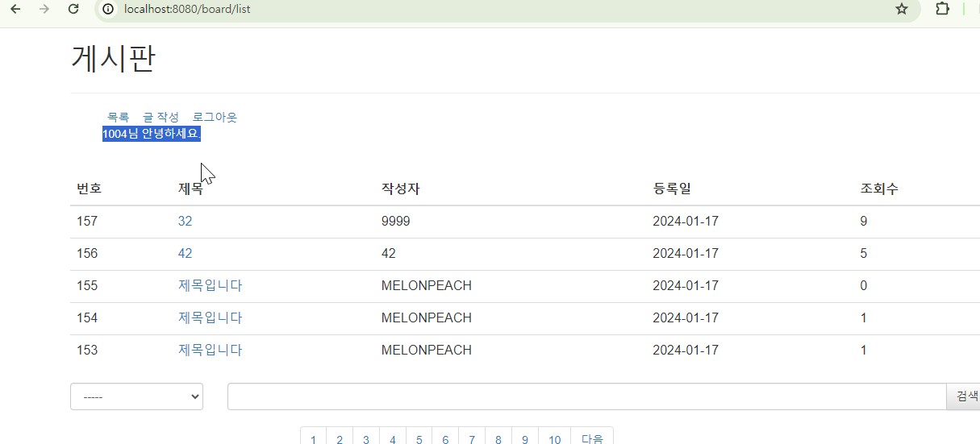This screenshot has width=980, height=444.
Task: Click post number 157
Action: (x=87, y=221)
